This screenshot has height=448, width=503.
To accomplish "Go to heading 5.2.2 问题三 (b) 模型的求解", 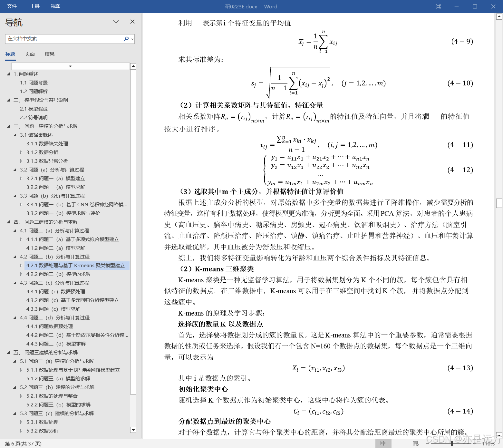I will point(59,405).
